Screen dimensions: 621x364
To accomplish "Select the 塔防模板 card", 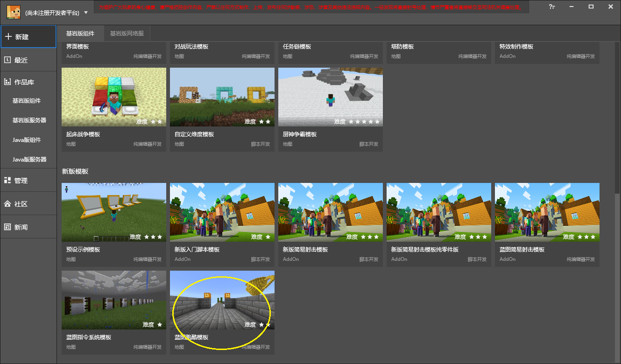I will coord(439,52).
